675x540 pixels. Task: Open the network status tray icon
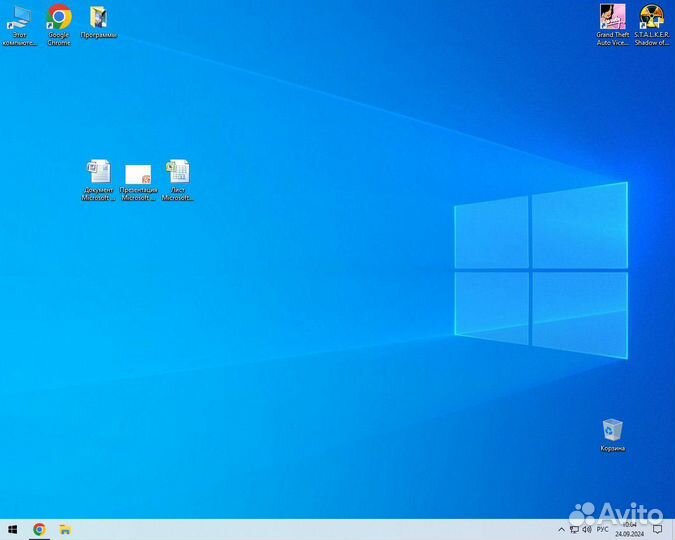click(574, 529)
